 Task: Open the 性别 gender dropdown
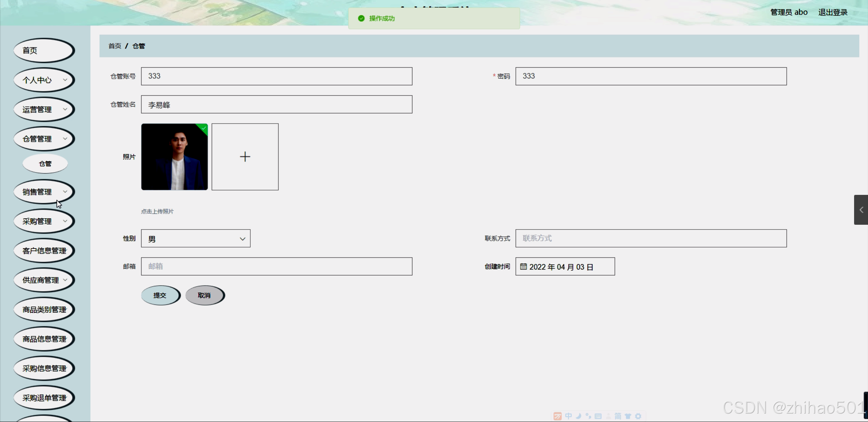tap(196, 238)
